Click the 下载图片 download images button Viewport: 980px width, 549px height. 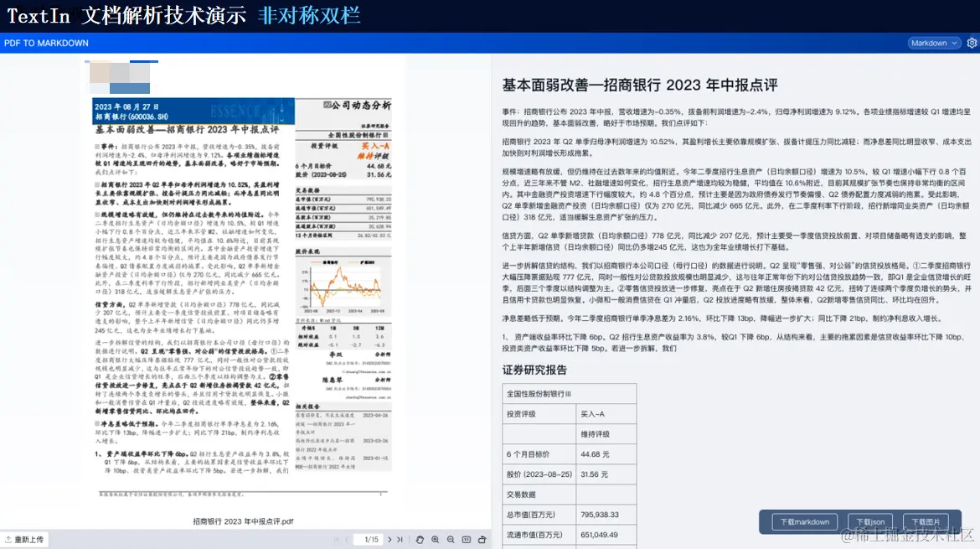pyautogui.click(x=926, y=521)
